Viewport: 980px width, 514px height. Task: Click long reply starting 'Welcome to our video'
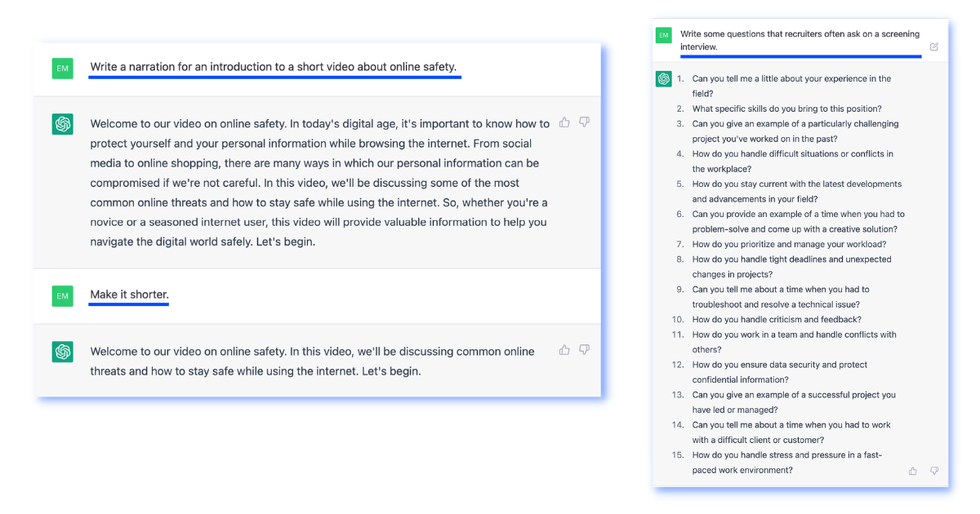pos(320,183)
